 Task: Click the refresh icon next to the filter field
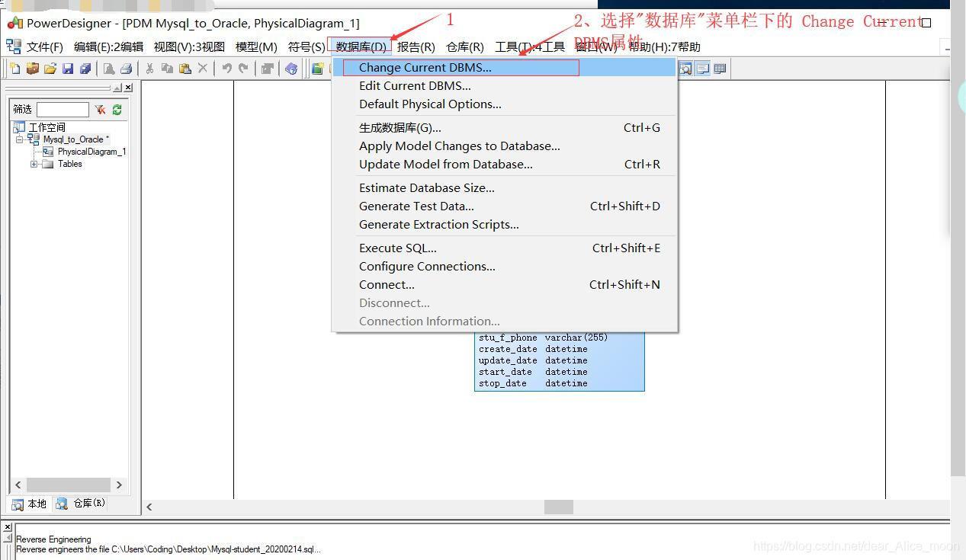(117, 109)
